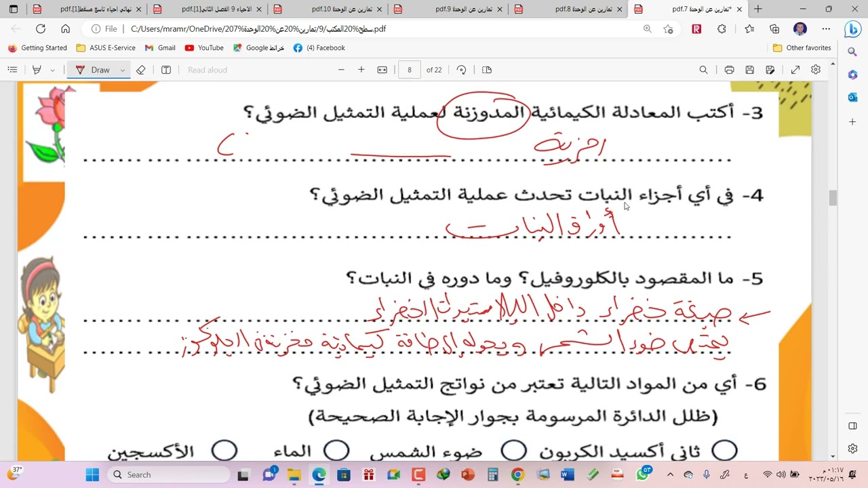This screenshot has height=488, width=868.
Task: Save the PDF file
Action: click(749, 70)
